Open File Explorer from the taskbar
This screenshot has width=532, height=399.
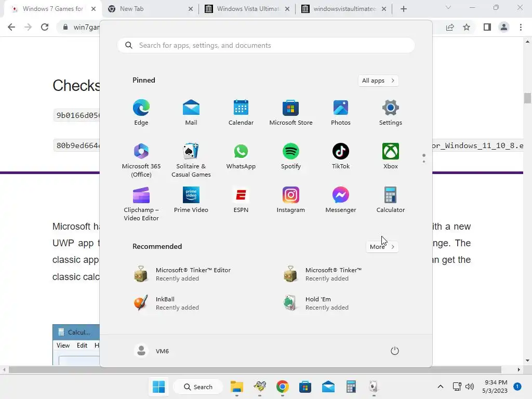pyautogui.click(x=237, y=387)
